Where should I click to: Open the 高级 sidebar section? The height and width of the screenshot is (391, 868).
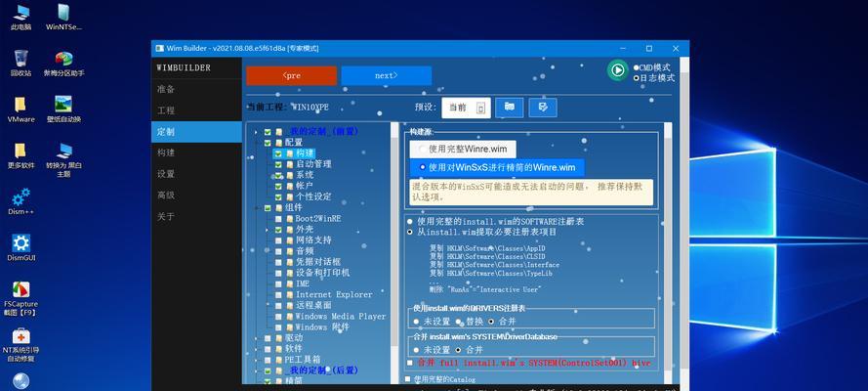(196, 195)
